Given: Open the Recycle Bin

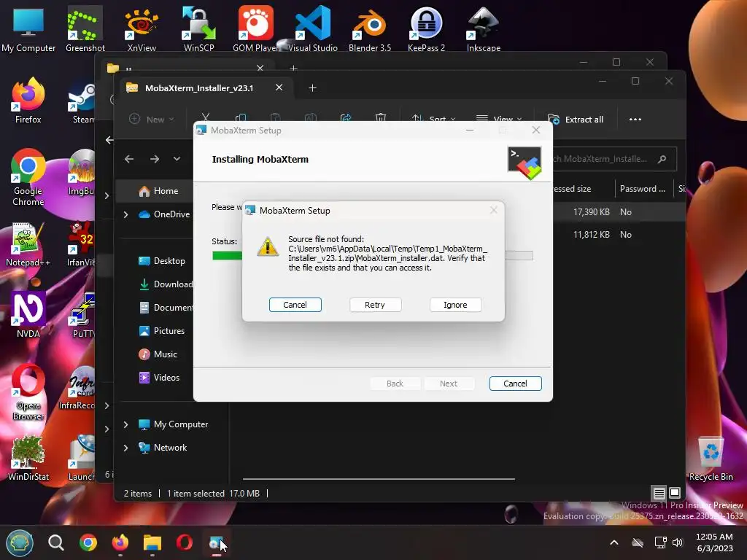Looking at the screenshot, I should (711, 458).
